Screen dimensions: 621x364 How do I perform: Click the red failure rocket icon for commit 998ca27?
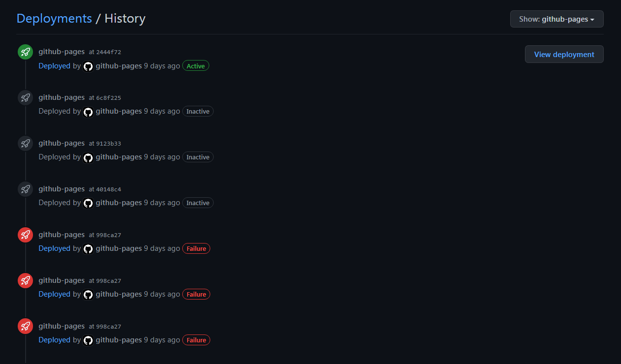click(x=25, y=235)
